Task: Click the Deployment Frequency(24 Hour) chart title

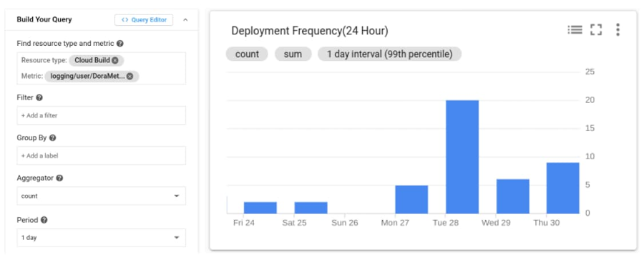Action: click(x=310, y=31)
